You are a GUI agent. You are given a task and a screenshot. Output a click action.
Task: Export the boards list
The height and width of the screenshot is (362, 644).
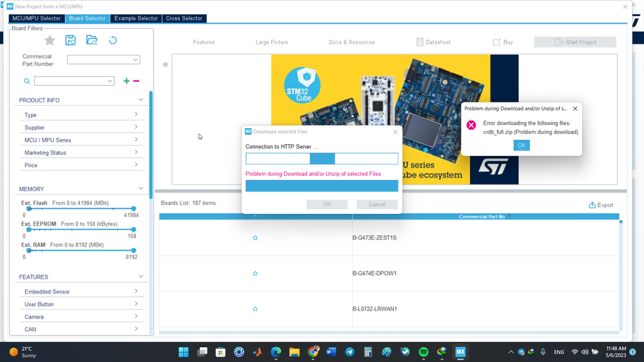601,205
